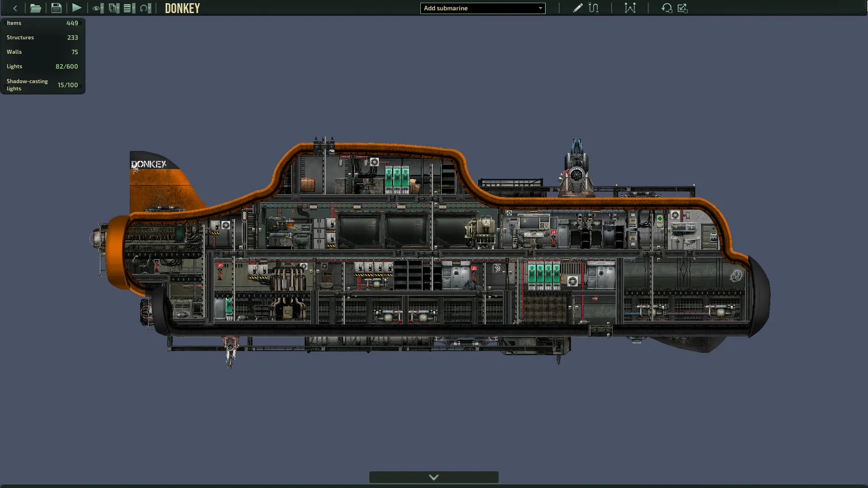868x488 pixels.
Task: Click the Items count row
Action: tap(42, 23)
